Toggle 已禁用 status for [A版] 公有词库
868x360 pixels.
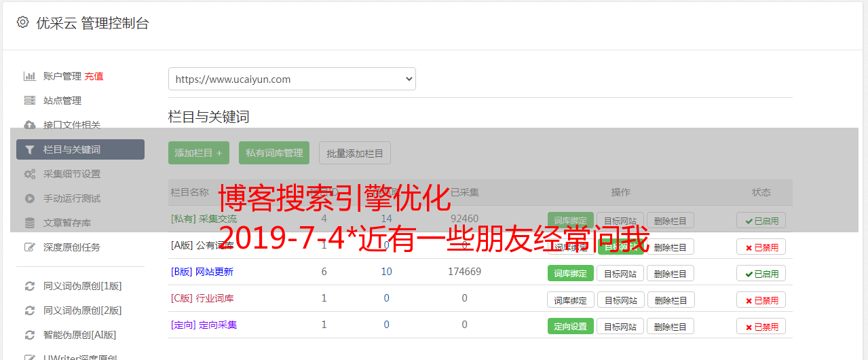[x=761, y=247]
